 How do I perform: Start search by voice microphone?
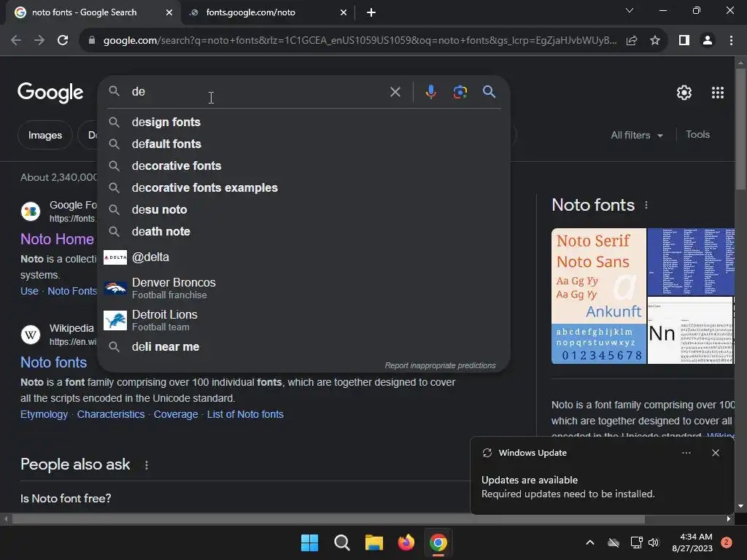coord(430,91)
